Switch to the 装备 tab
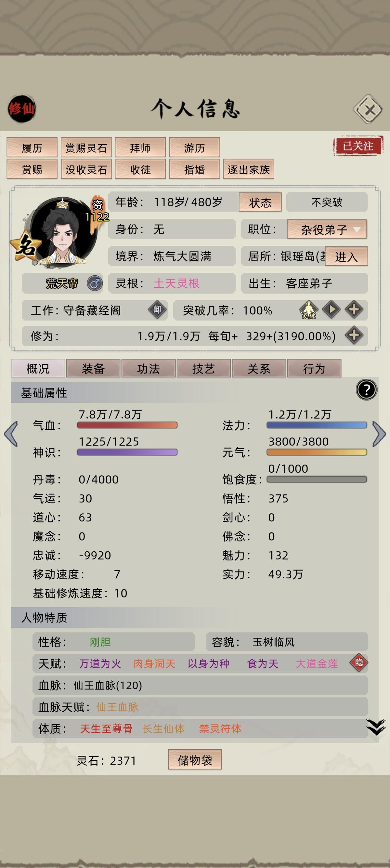390x868 pixels. click(x=93, y=368)
